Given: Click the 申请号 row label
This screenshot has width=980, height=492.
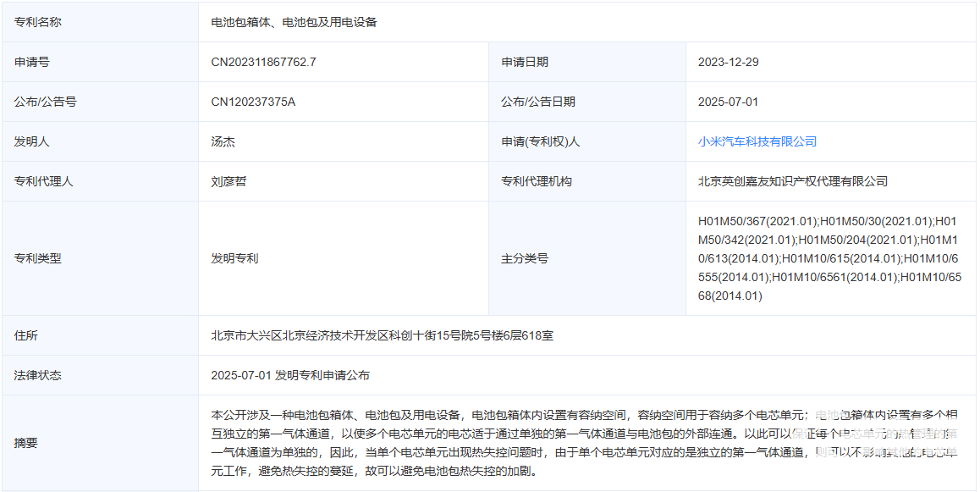Looking at the screenshot, I should pos(32,62).
